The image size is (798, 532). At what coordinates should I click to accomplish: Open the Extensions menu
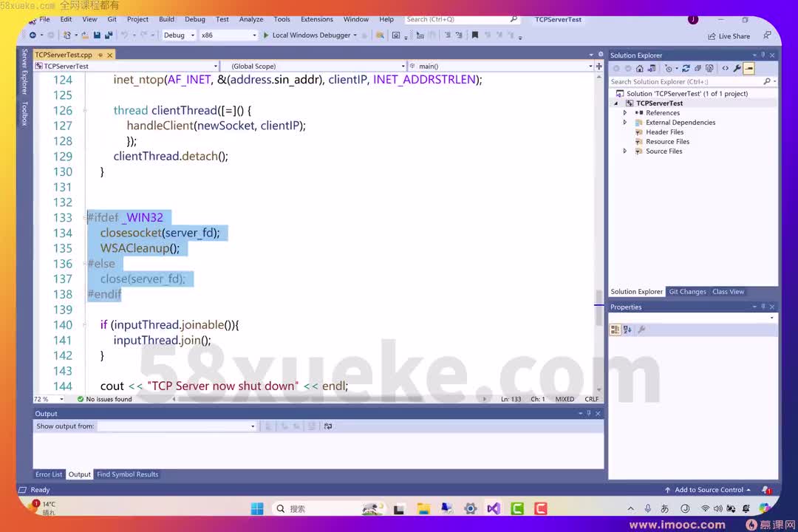tap(316, 19)
